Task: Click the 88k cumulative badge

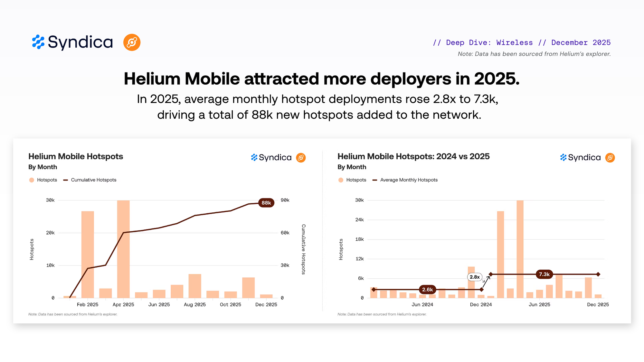Action: 266,203
